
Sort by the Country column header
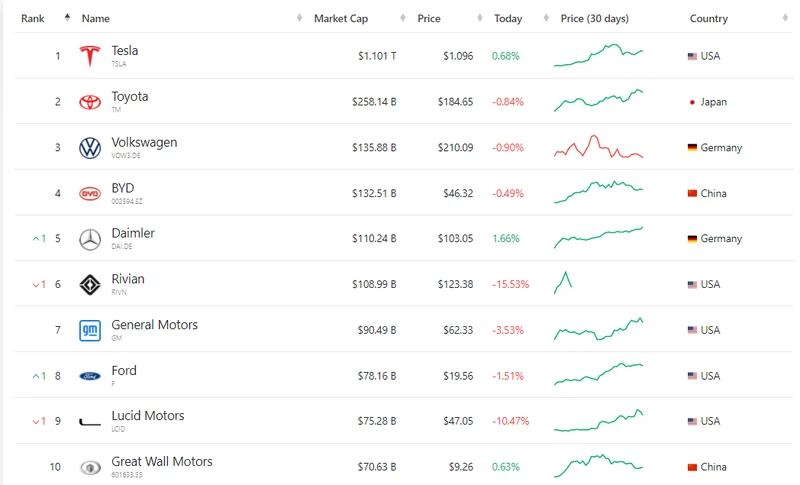coord(709,18)
